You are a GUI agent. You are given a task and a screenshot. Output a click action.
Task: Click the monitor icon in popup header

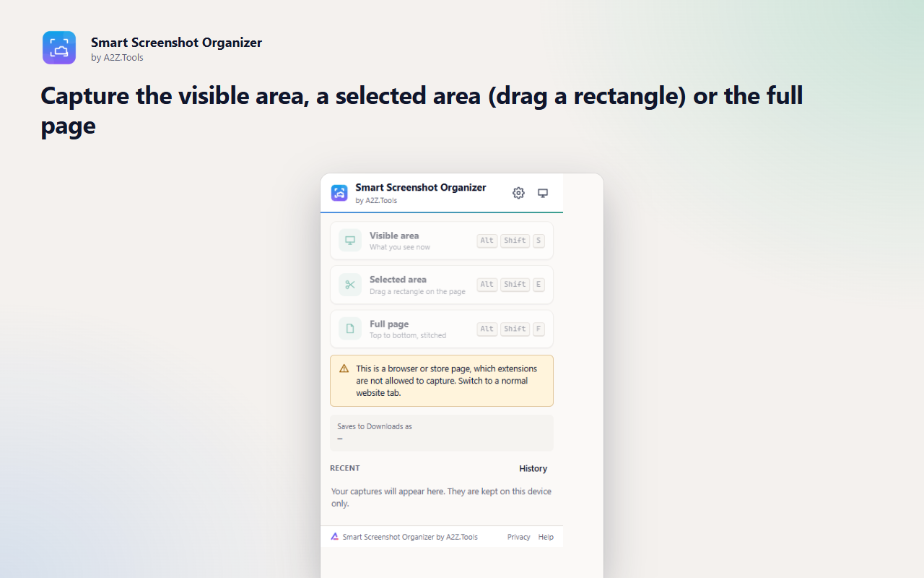543,193
